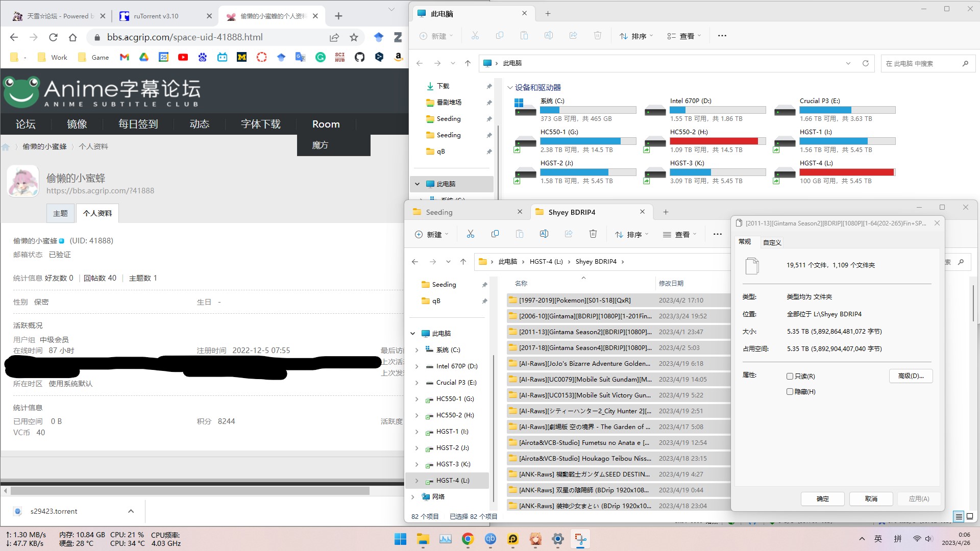Open profile link bbs.acgrip.com/?41888
This screenshot has height=551, width=980.
[100, 191]
